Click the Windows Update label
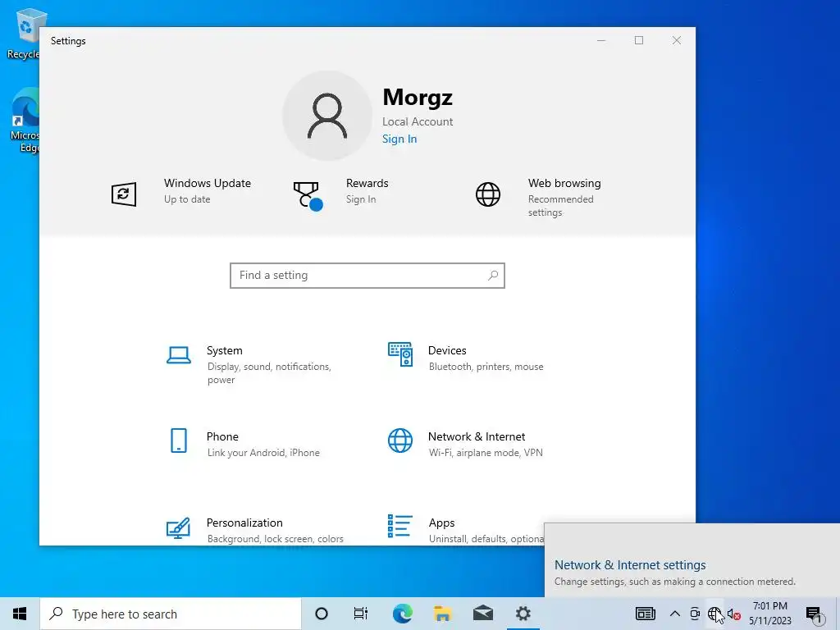The image size is (840, 630). [208, 183]
